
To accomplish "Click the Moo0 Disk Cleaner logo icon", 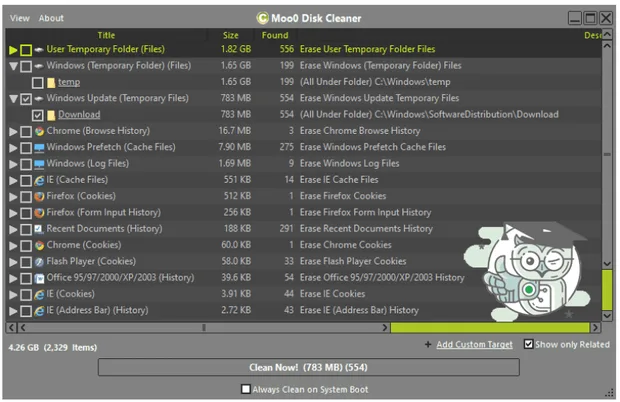I will click(x=262, y=18).
